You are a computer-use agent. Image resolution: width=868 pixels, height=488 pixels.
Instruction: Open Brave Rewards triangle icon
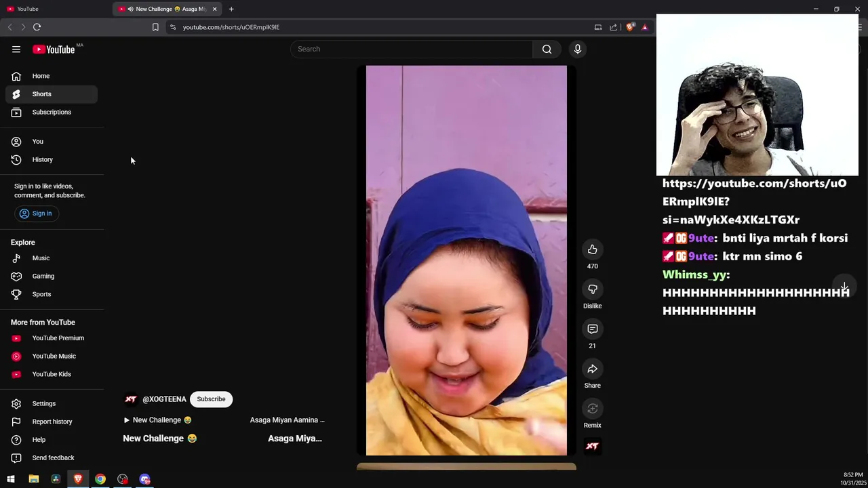(645, 27)
